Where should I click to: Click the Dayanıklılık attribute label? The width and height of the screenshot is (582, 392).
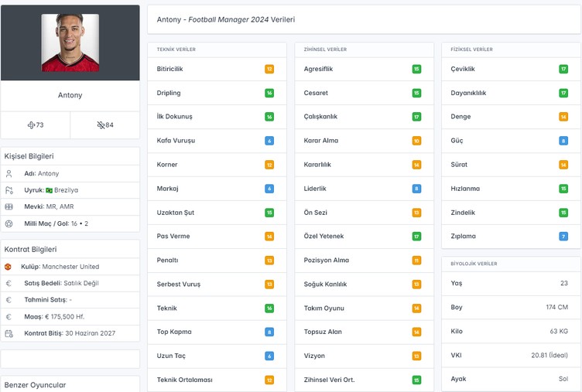468,93
